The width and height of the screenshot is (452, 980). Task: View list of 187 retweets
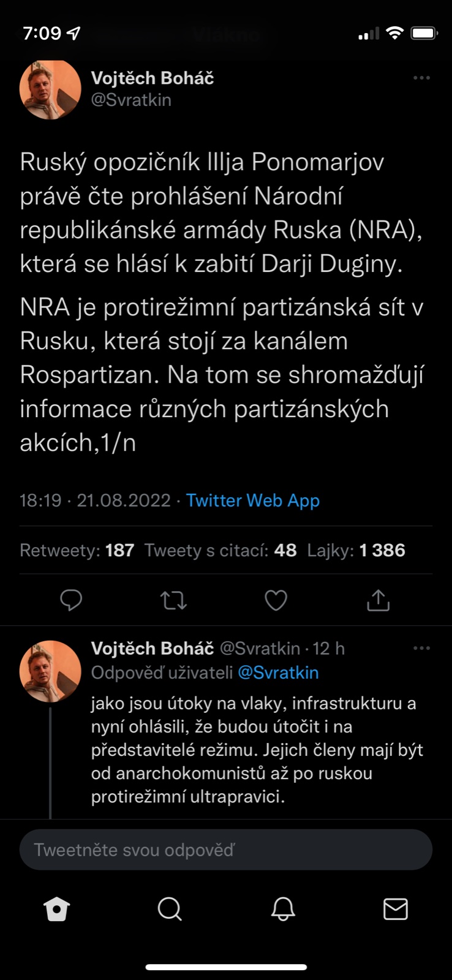click(77, 550)
